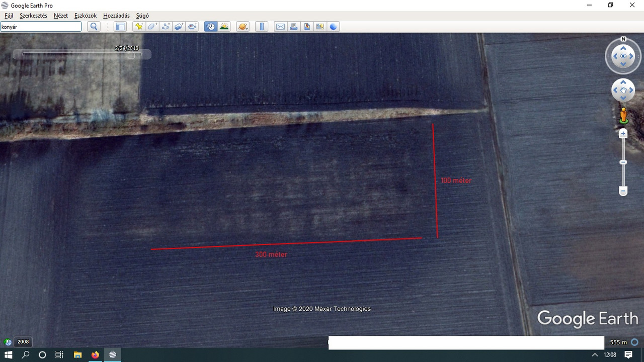
Task: Toggle the sidebar panel icon
Action: pos(120,27)
